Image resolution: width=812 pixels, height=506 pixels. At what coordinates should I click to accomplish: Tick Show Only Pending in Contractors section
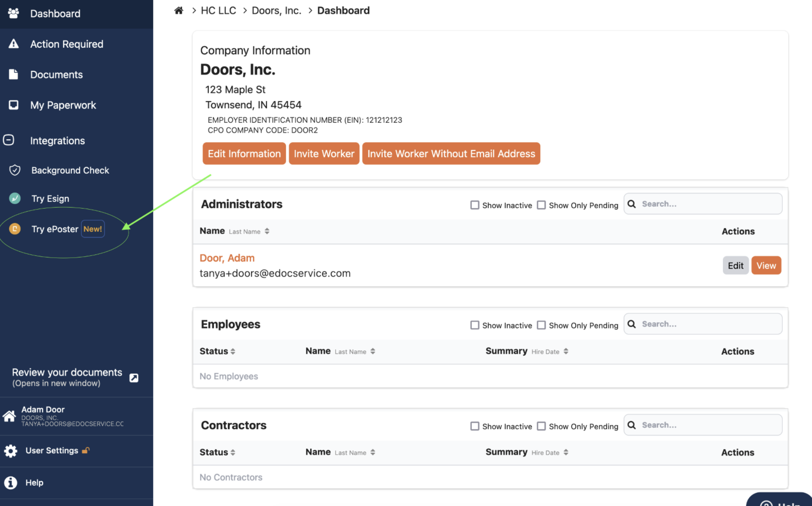click(x=541, y=426)
